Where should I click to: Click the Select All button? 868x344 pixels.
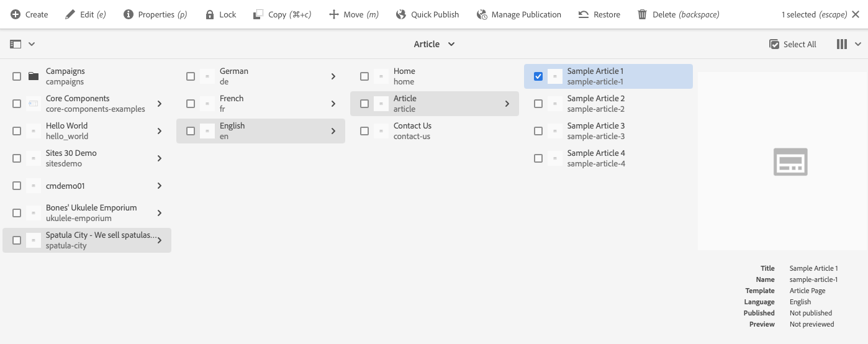793,44
